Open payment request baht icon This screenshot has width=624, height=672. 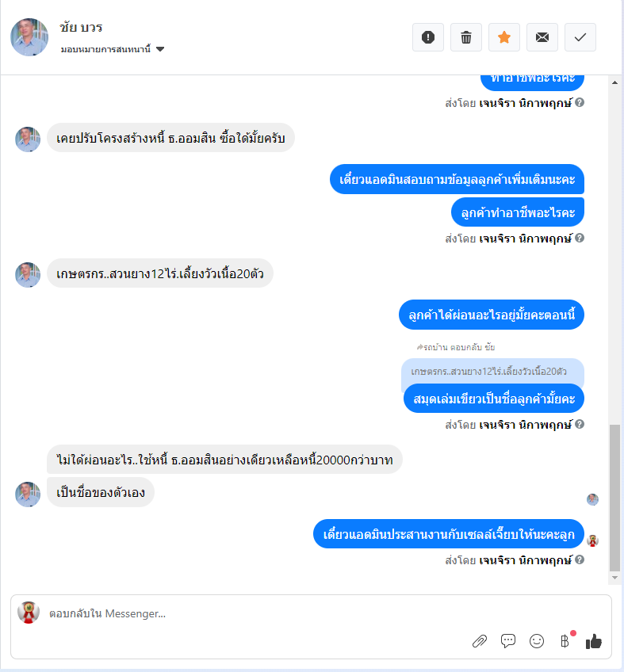565,641
